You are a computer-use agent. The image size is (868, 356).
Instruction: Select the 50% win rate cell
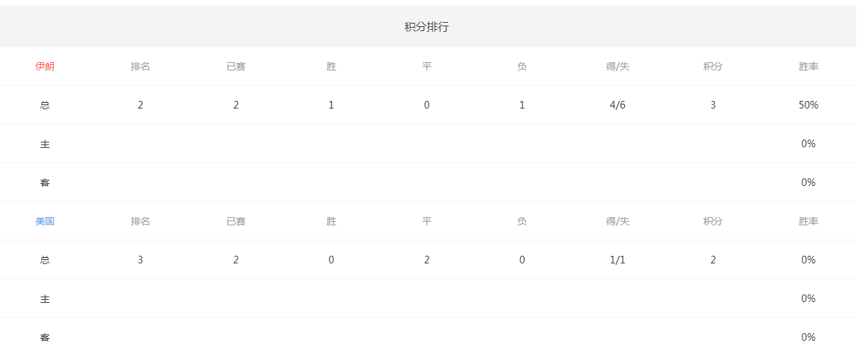(808, 105)
